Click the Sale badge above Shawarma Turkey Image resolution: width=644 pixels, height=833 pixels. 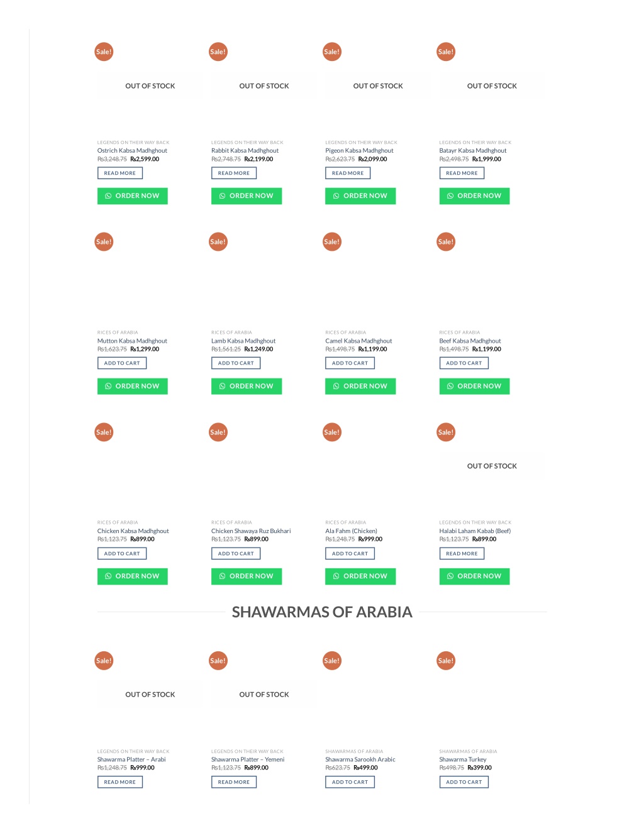pyautogui.click(x=446, y=661)
